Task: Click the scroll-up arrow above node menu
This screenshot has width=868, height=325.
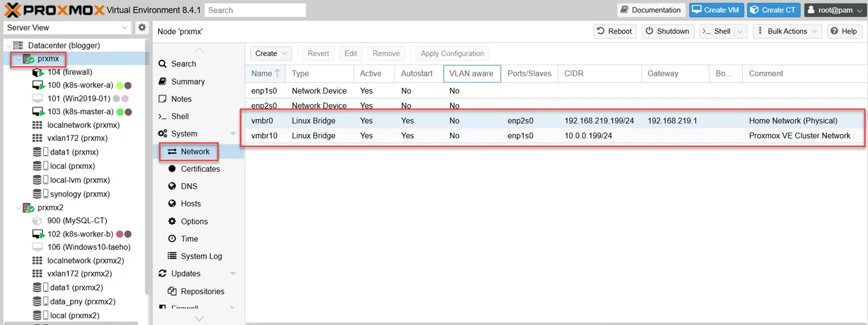Action: pos(198,50)
